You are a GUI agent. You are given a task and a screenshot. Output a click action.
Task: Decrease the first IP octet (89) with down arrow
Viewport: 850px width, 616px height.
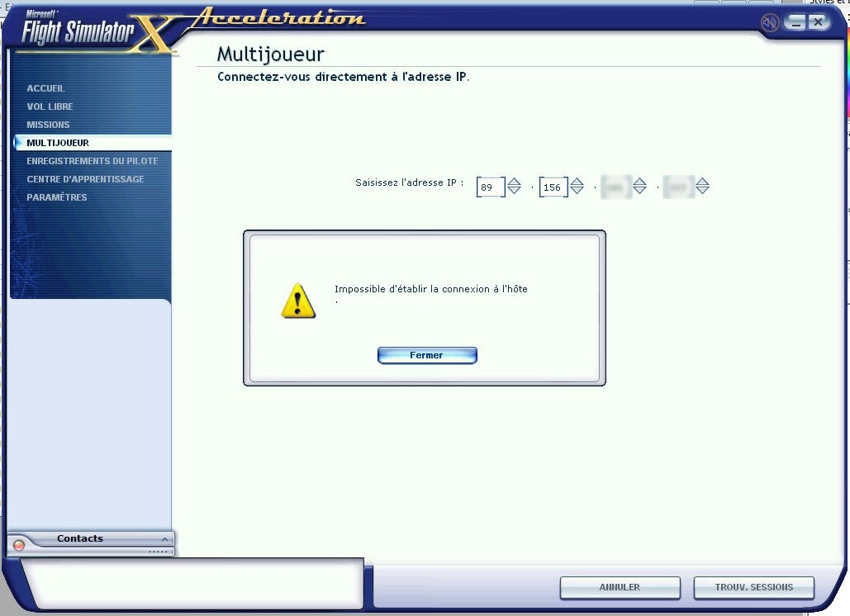(x=515, y=190)
